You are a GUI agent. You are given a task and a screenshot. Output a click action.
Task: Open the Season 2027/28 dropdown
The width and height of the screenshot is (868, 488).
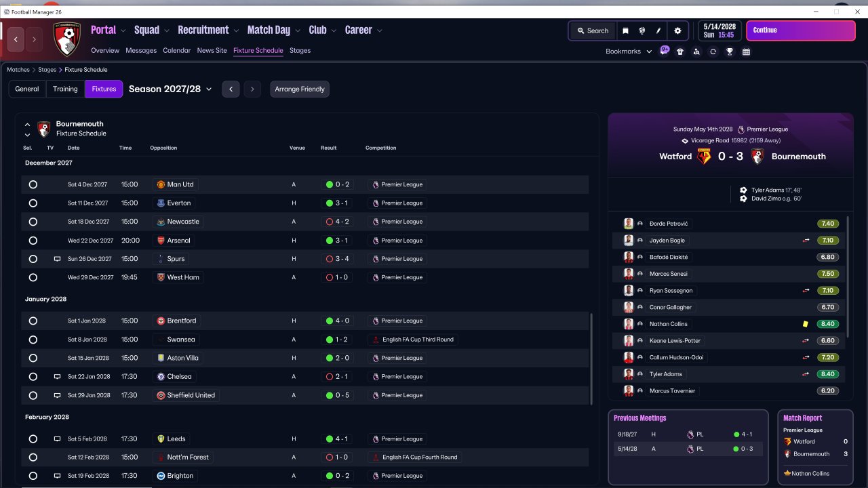pos(170,89)
